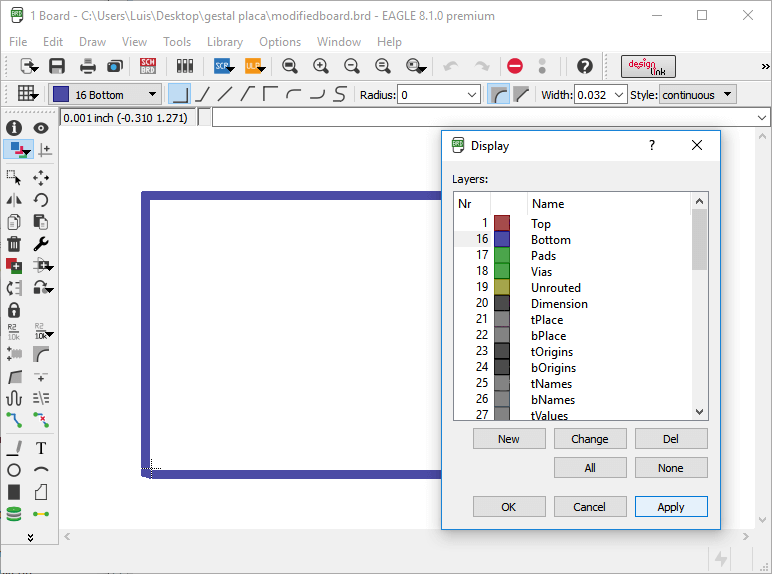Expand the command line history dropdown
The height and width of the screenshot is (574, 772).
(x=762, y=118)
